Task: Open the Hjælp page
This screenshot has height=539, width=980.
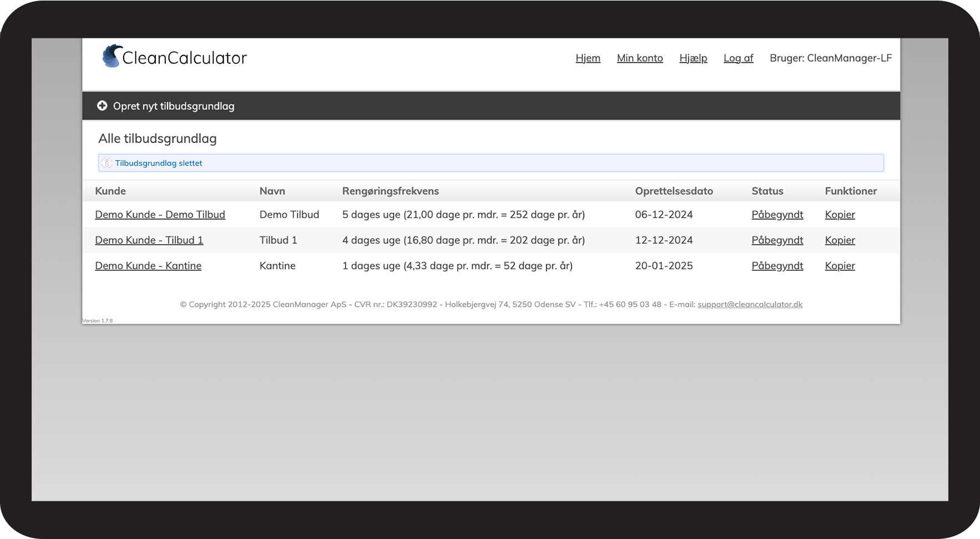Action: point(693,58)
